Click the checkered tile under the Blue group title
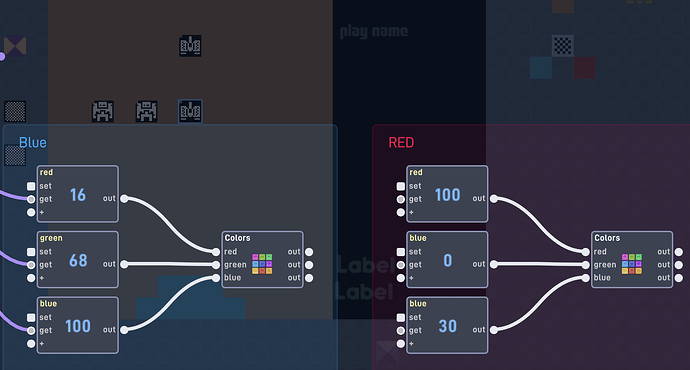 coord(15,155)
